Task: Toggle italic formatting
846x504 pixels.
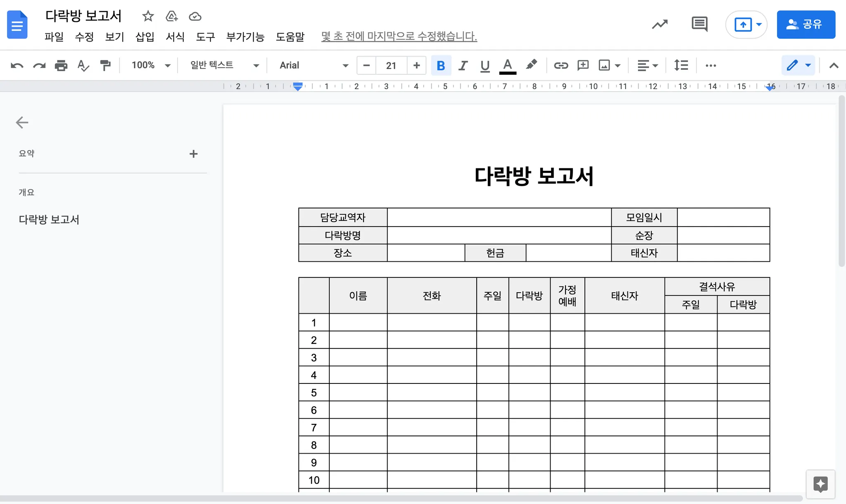Action: (463, 65)
